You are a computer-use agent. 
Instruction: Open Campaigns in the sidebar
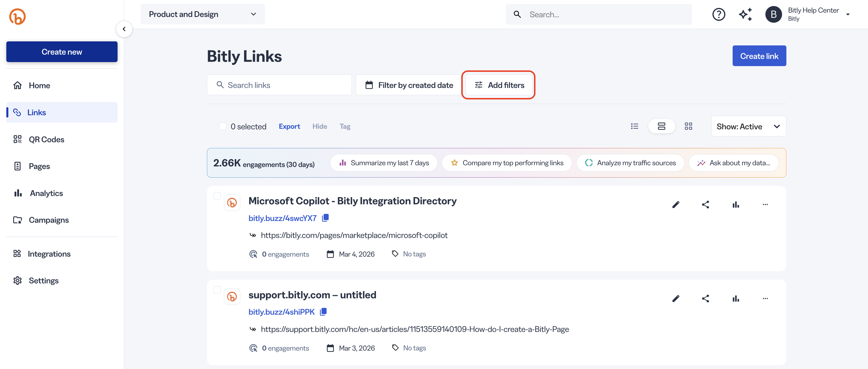click(x=62, y=220)
